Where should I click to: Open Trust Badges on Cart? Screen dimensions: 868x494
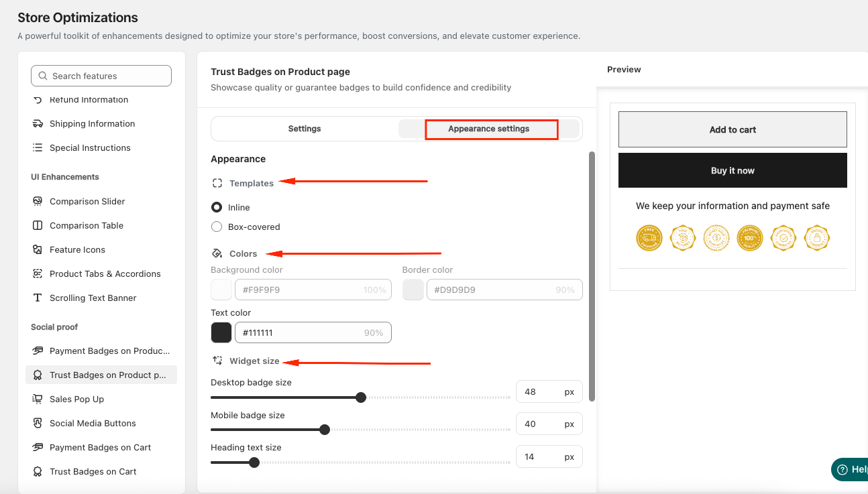coord(93,472)
